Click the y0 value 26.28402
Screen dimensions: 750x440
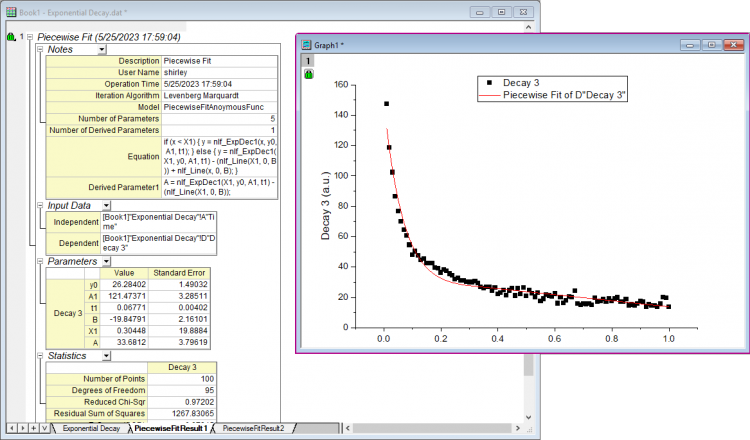click(x=124, y=284)
